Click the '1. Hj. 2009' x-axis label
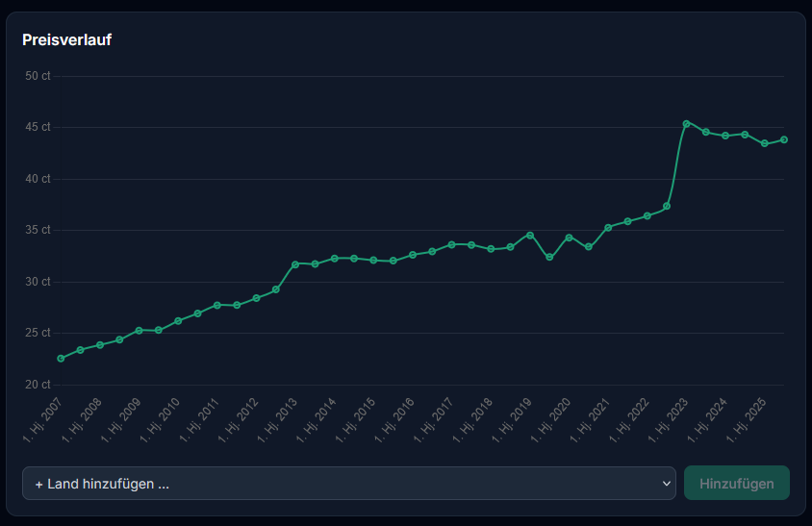This screenshot has width=812, height=526. 120,420
